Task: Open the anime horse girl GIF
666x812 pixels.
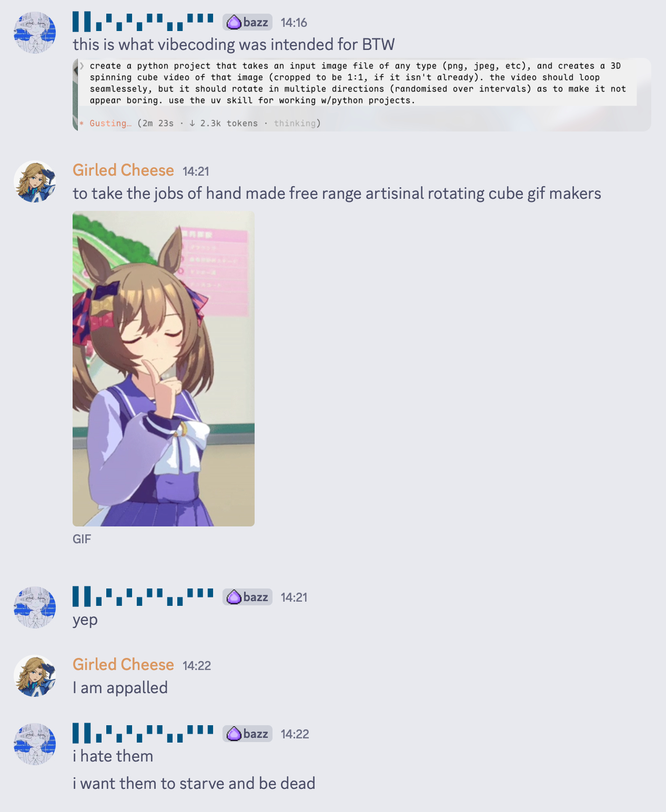Action: (164, 369)
